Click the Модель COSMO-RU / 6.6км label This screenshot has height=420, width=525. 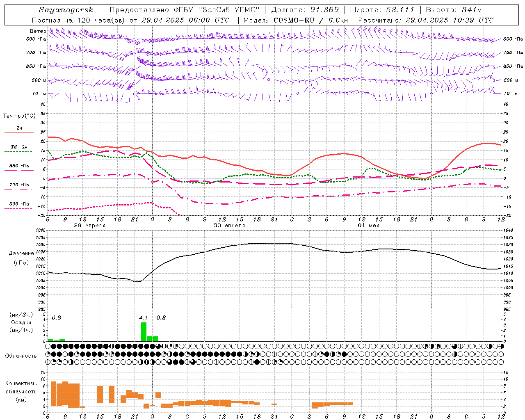coord(295,20)
